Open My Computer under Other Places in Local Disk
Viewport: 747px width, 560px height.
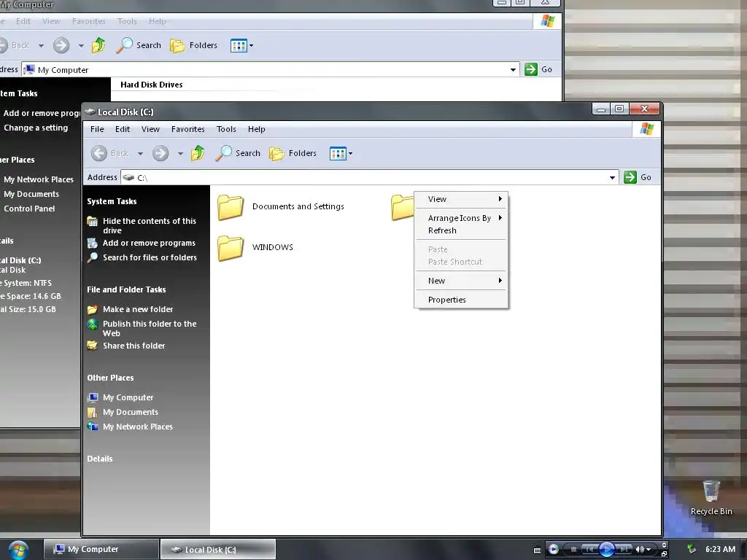click(x=128, y=397)
